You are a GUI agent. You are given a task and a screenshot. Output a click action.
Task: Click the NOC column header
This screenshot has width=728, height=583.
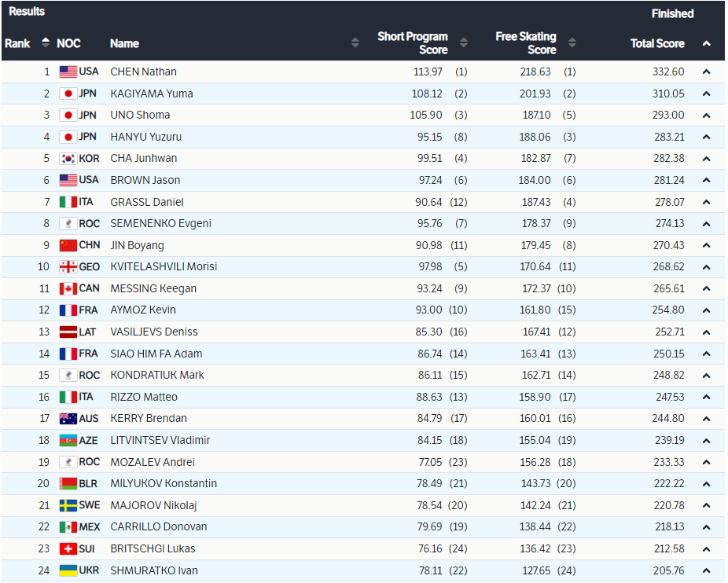[x=69, y=43]
